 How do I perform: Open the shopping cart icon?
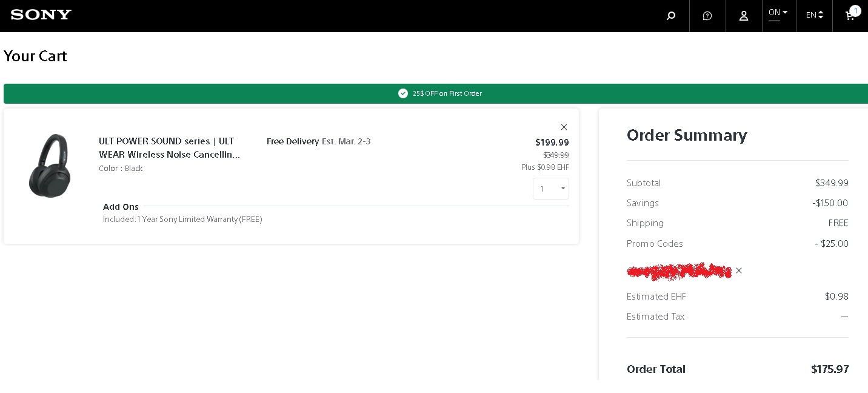pos(850,15)
